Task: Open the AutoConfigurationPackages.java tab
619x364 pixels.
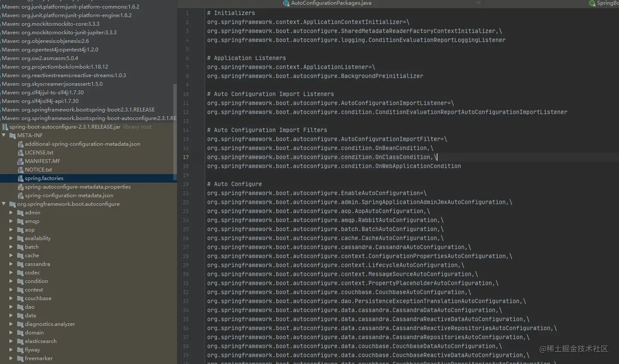Action: point(331,3)
